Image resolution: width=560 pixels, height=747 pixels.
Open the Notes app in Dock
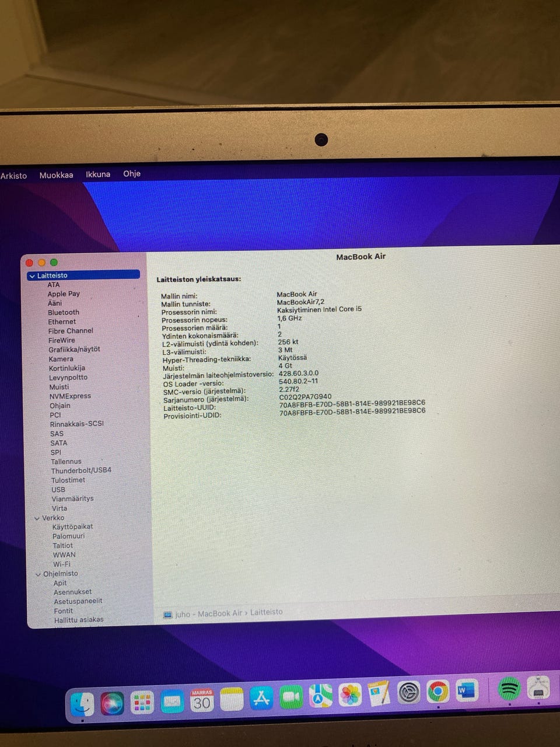[232, 700]
